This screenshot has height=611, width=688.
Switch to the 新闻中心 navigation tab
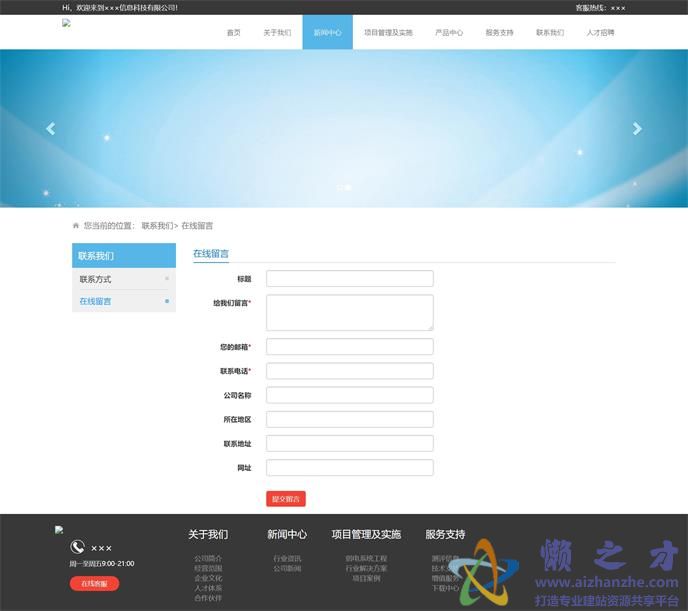pyautogui.click(x=327, y=33)
